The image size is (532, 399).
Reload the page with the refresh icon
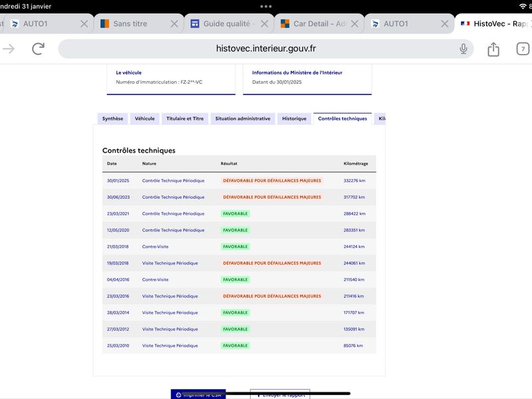tap(39, 49)
